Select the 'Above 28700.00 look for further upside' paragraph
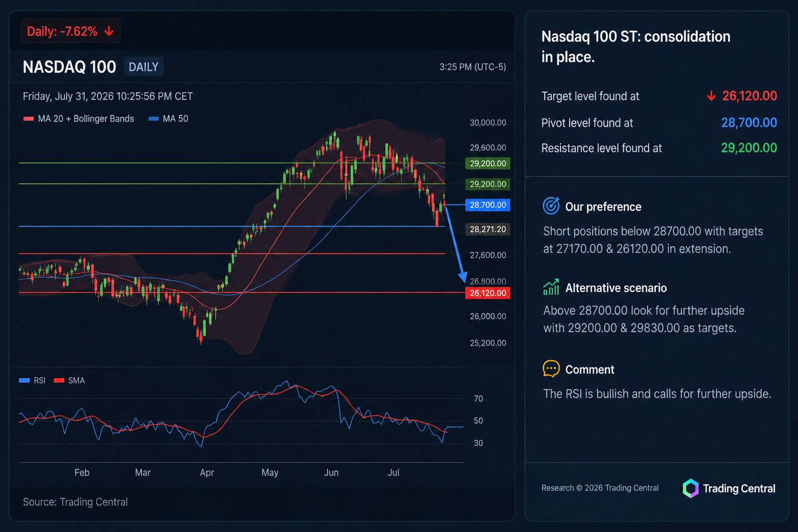The height and width of the screenshot is (532, 798). click(644, 319)
